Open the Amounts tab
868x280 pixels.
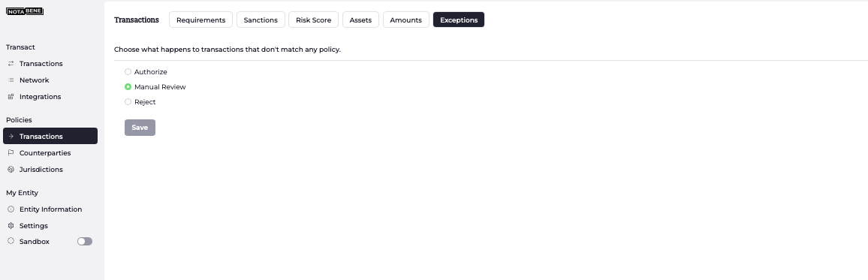[x=405, y=20]
